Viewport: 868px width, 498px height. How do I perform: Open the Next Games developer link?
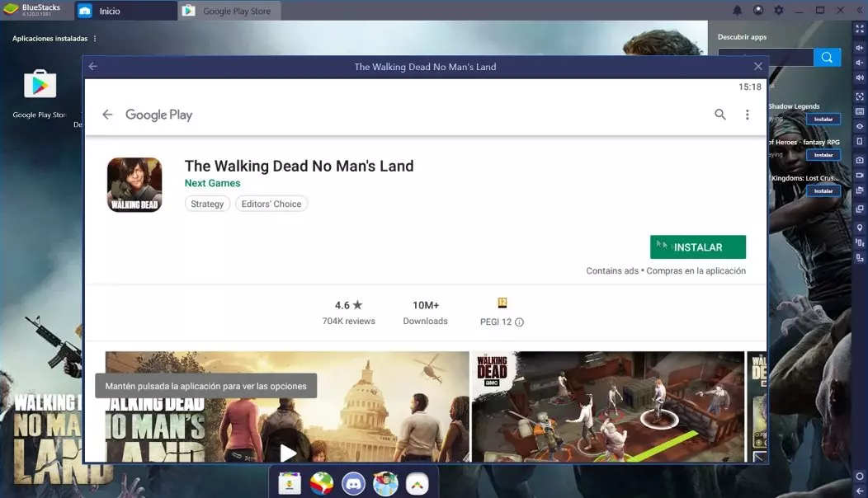[x=213, y=183]
